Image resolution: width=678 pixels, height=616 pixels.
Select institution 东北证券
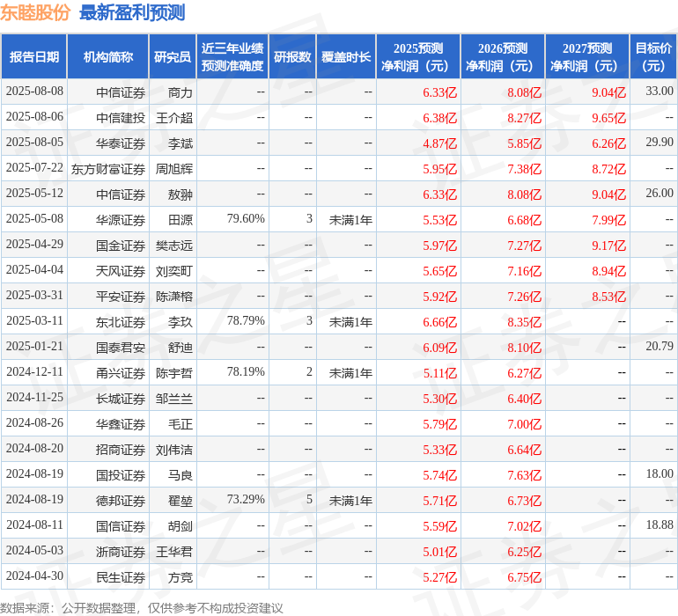click(x=121, y=322)
